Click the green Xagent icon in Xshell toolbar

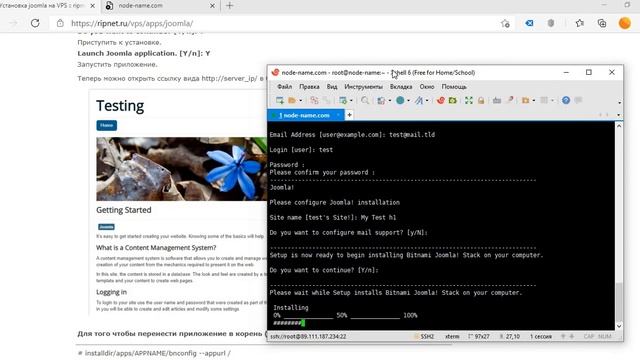point(453,100)
